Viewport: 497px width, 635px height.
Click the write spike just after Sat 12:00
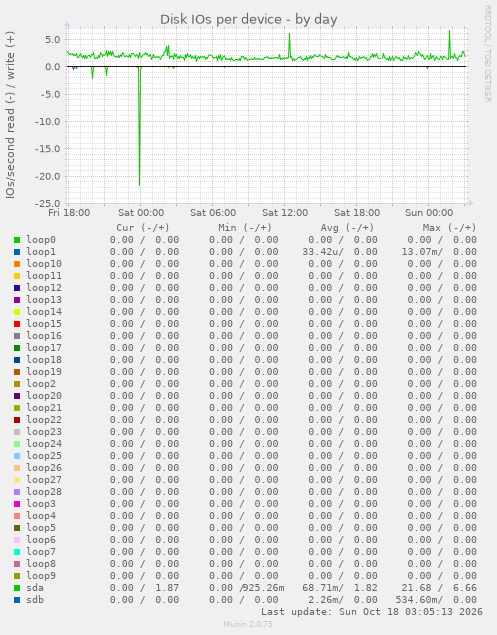tap(289, 45)
